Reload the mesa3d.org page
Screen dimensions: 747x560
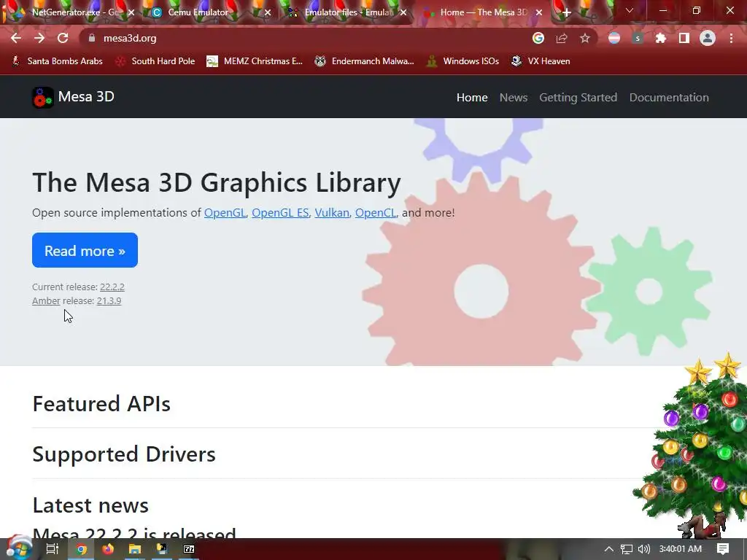[x=63, y=38]
